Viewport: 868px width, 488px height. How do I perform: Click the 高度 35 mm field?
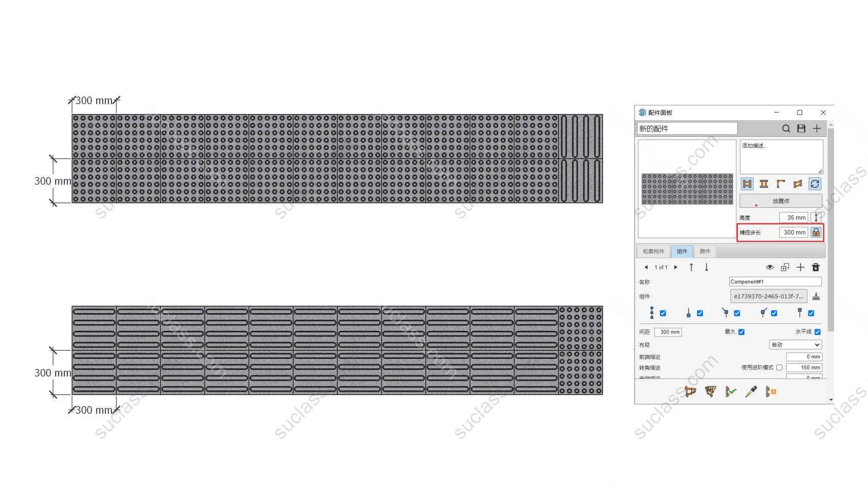pyautogui.click(x=794, y=218)
